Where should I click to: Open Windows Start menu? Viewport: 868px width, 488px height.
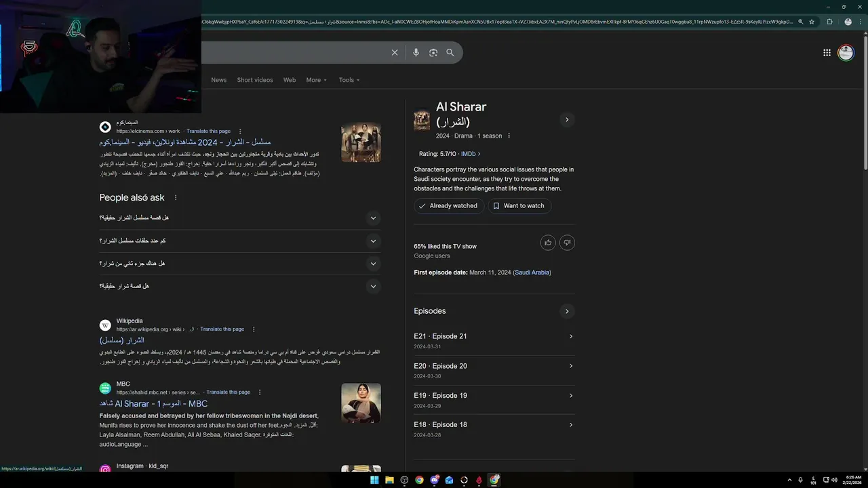[x=374, y=480]
